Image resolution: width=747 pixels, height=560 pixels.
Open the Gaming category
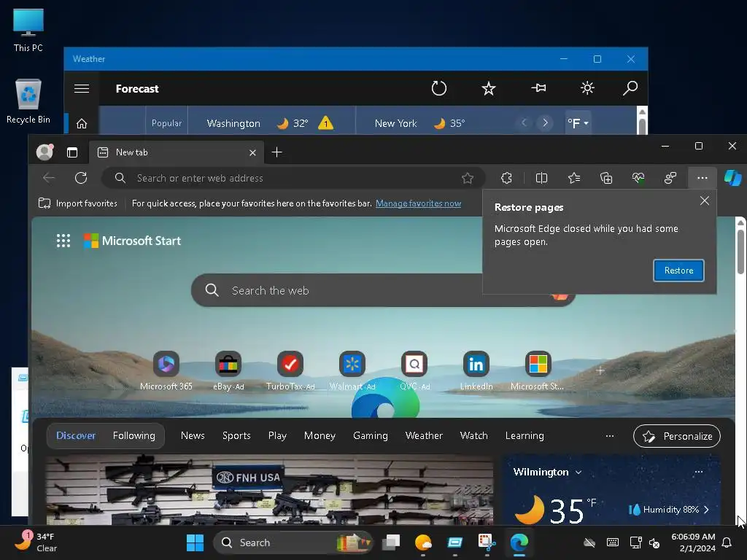pos(370,436)
